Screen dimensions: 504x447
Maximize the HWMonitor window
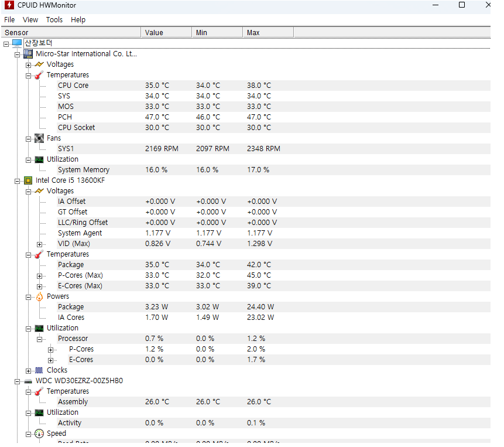(x=462, y=5)
